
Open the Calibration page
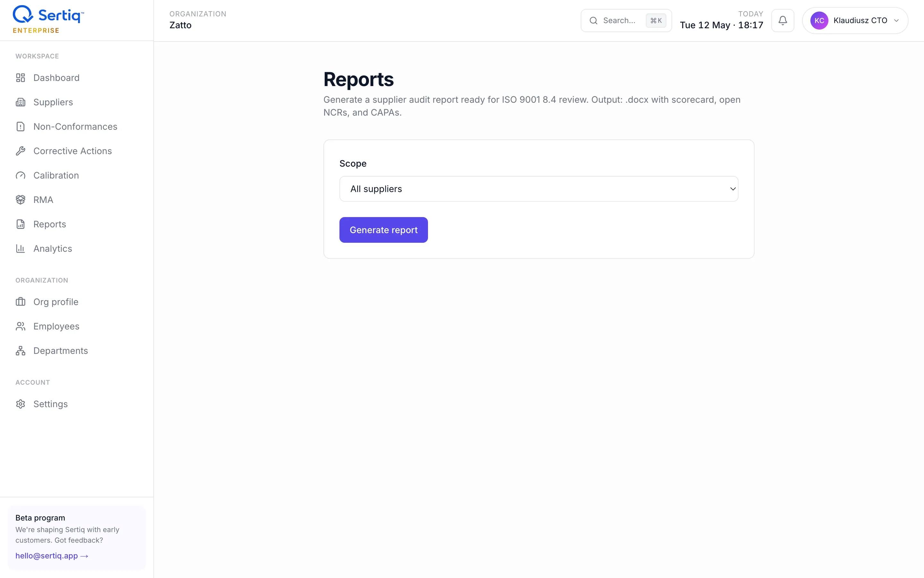pos(77,175)
